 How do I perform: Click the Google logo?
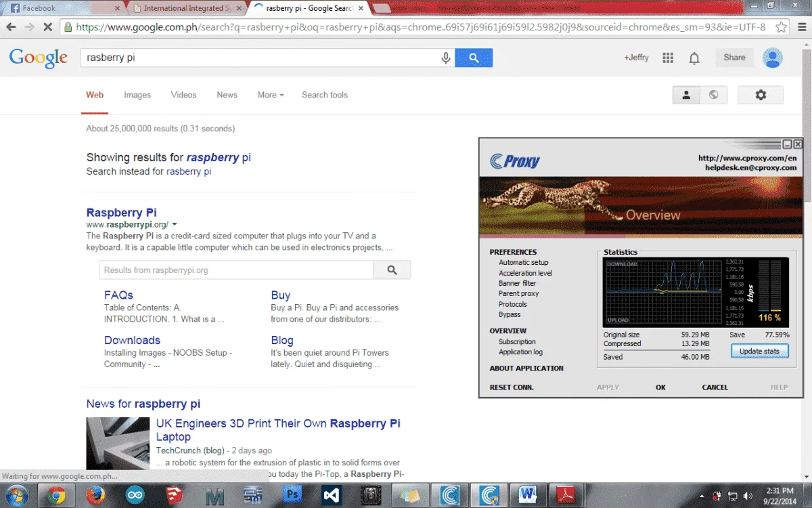click(x=39, y=58)
